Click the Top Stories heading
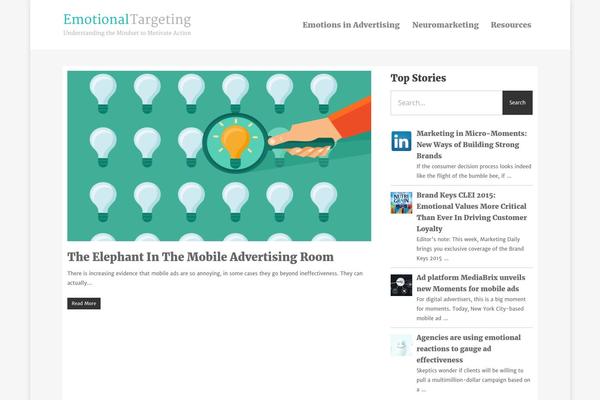This screenshot has height=400, width=600. coord(418,77)
